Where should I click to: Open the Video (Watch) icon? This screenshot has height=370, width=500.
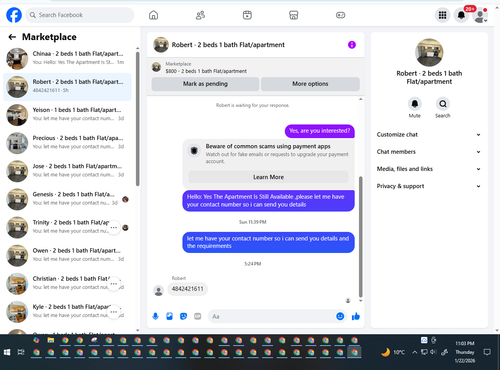pyautogui.click(x=247, y=15)
